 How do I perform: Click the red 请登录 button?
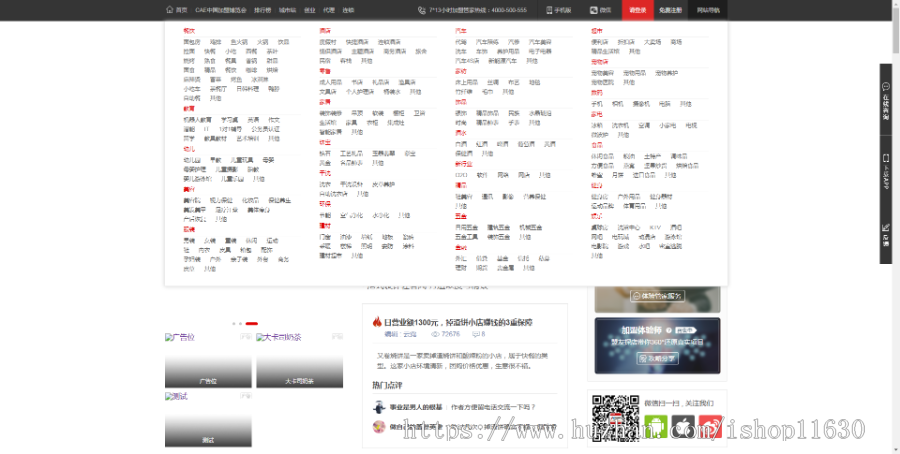coord(638,10)
